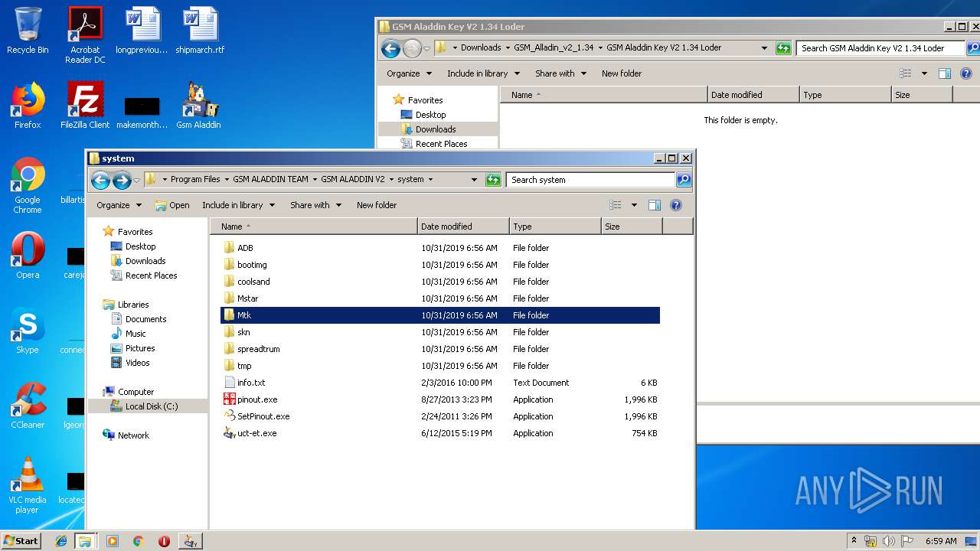The image size is (980, 551).
Task: Select Desktop under Favorites in the system window
Action: (140, 246)
